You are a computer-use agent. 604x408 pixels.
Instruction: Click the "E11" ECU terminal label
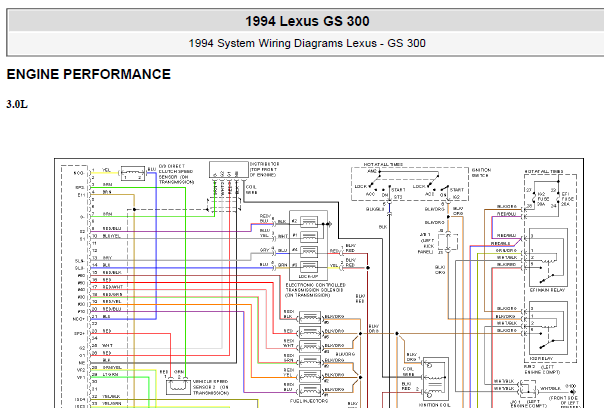pyautogui.click(x=81, y=195)
